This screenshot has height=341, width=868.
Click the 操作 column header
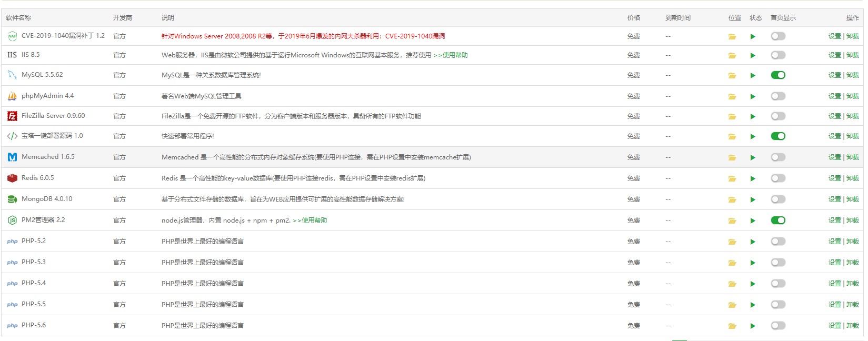853,18
